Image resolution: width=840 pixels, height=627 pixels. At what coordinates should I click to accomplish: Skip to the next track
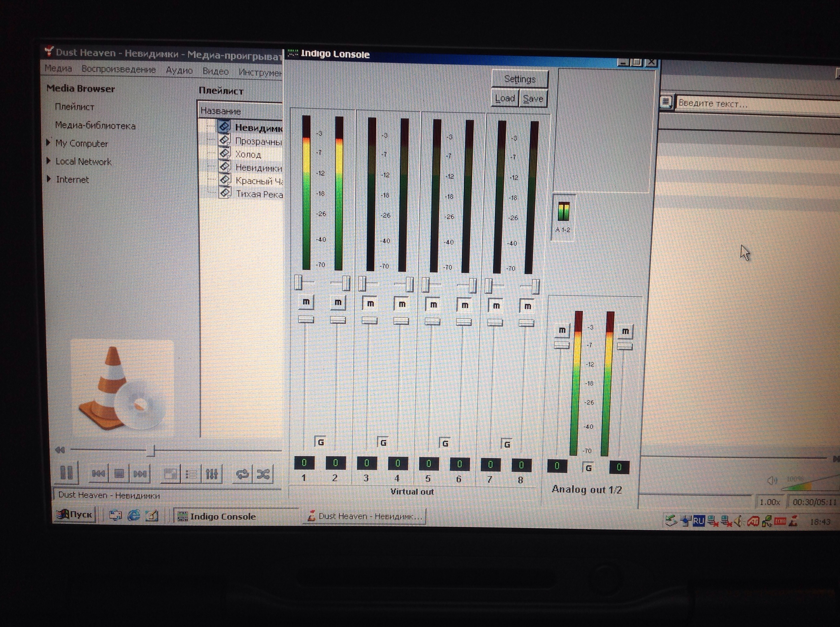point(140,474)
